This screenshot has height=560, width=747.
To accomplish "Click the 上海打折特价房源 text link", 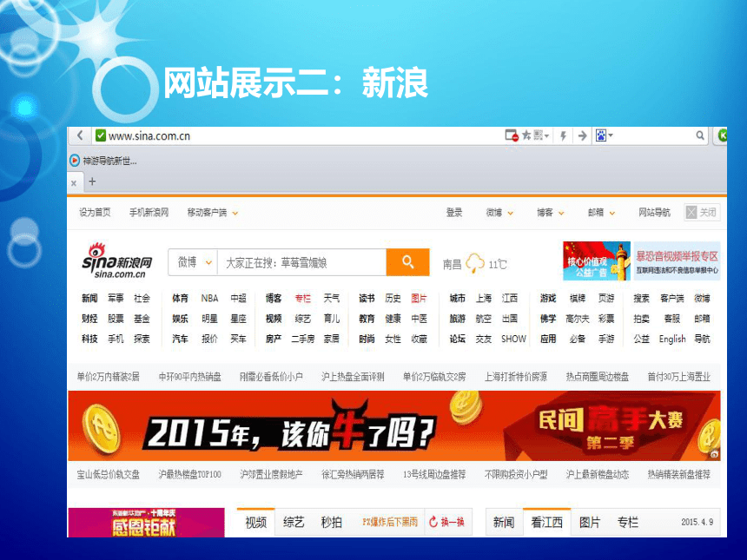I will pos(516,377).
